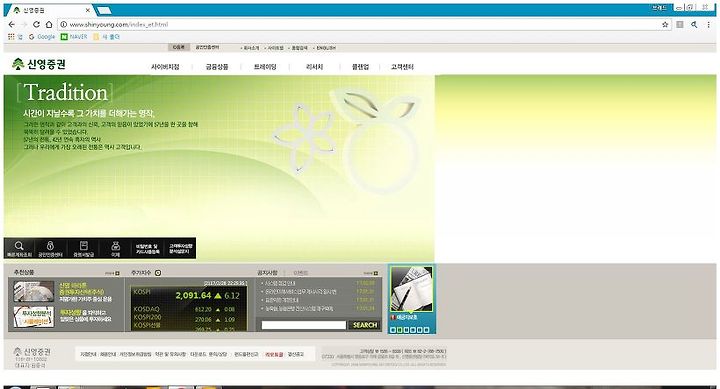Close the 신영증권 browser tab
The image size is (720, 389).
[88, 10]
